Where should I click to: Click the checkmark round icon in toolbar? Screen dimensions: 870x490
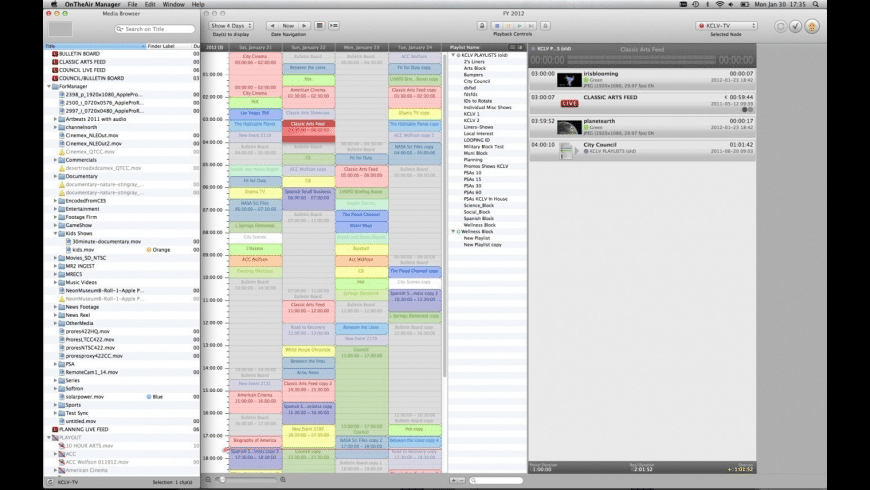[796, 26]
